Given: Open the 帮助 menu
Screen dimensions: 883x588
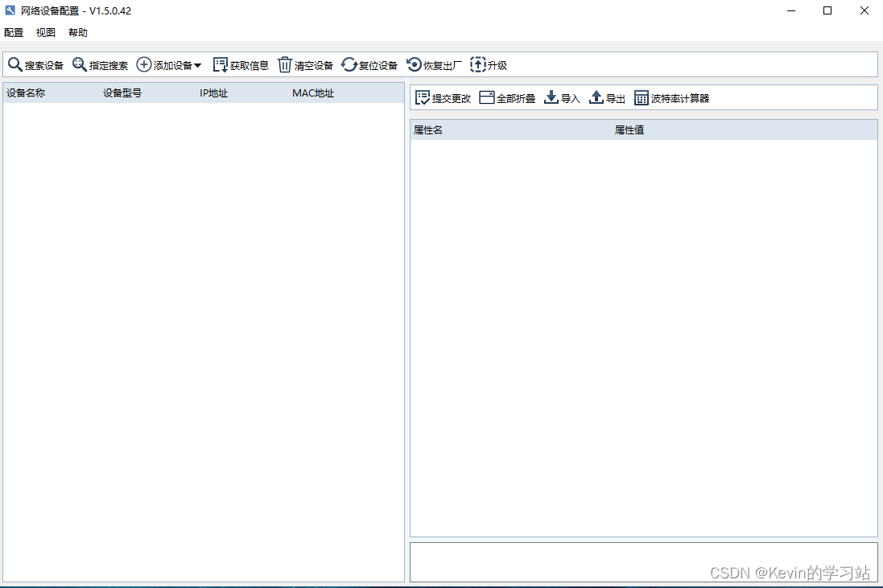Looking at the screenshot, I should coord(76,32).
